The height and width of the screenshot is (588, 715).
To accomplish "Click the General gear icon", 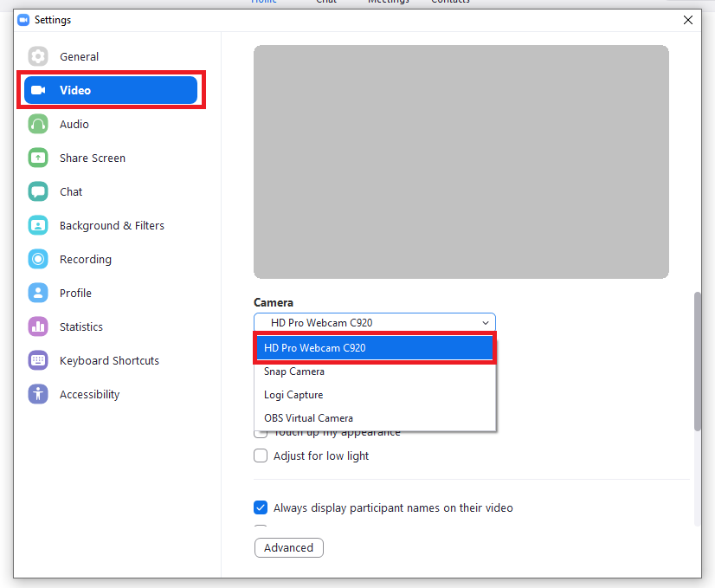I will (38, 56).
